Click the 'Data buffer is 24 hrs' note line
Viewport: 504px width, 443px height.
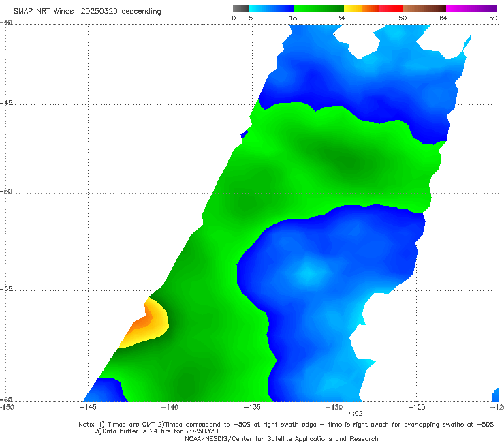[x=157, y=431]
